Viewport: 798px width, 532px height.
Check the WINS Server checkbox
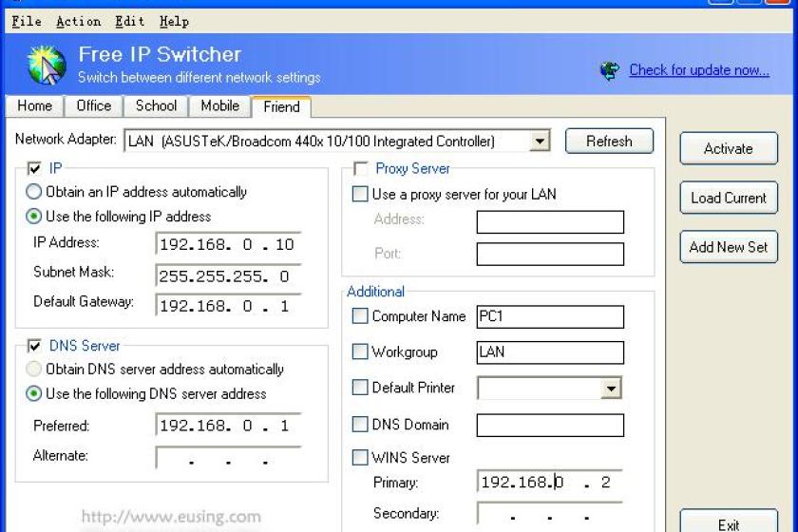point(360,457)
